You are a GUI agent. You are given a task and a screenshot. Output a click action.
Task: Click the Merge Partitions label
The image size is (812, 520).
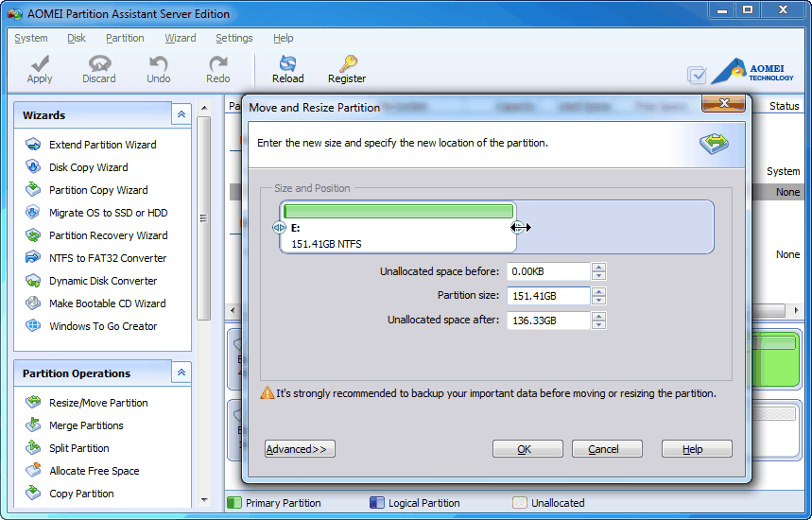tap(86, 425)
